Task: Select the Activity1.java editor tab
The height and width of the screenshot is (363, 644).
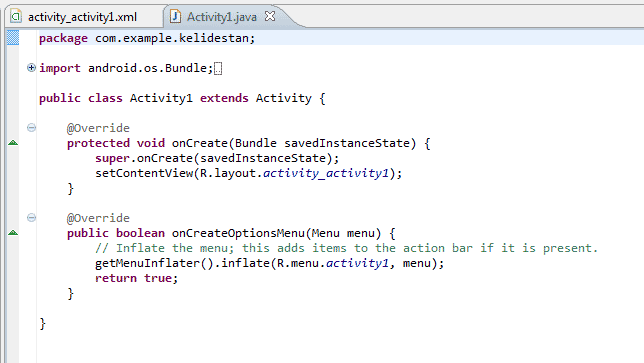Action: click(x=222, y=17)
